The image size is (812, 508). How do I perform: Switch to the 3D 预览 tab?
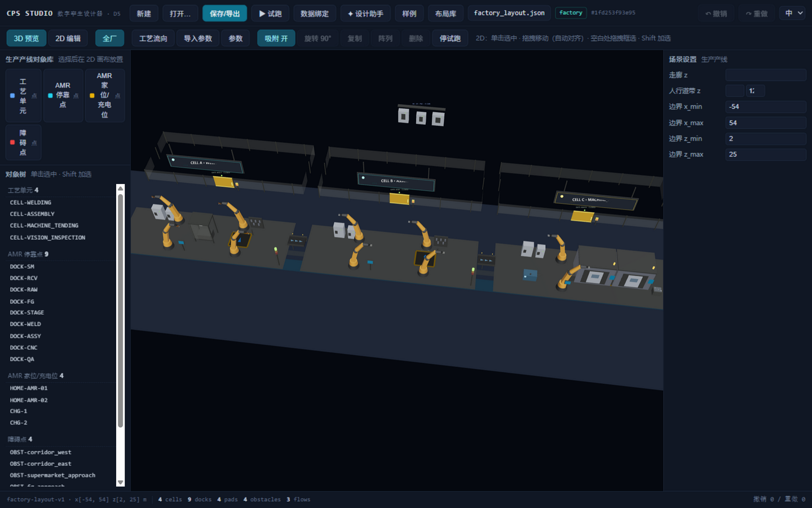(27, 38)
